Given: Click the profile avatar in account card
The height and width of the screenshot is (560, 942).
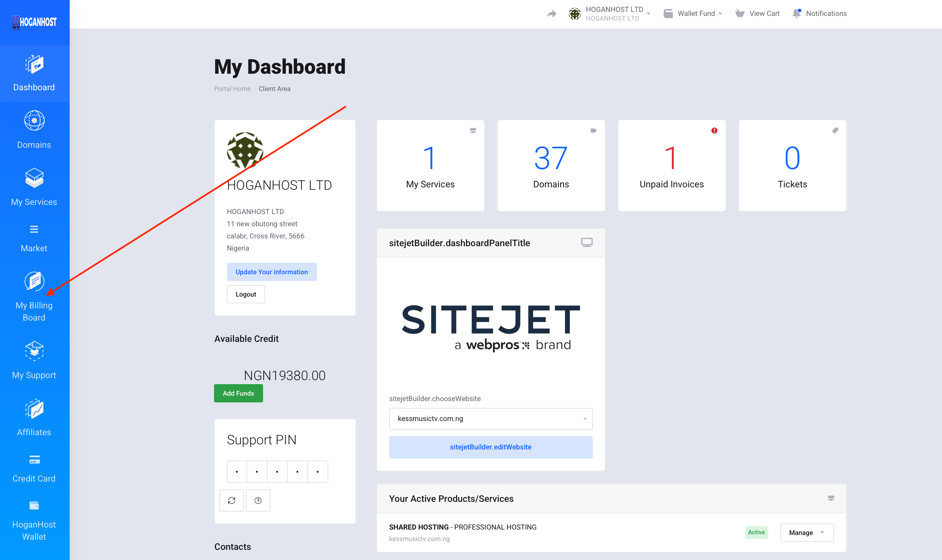Looking at the screenshot, I should [245, 150].
